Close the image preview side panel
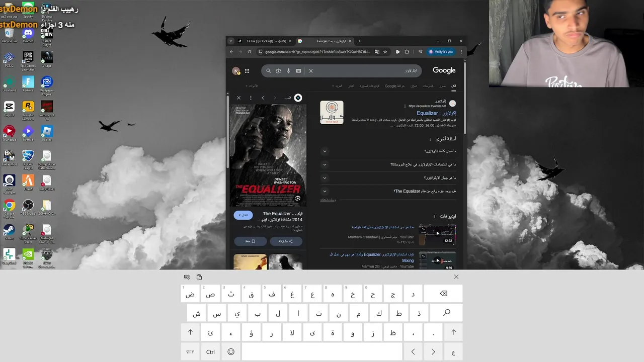Screen dimensions: 644x362 click(x=238, y=98)
